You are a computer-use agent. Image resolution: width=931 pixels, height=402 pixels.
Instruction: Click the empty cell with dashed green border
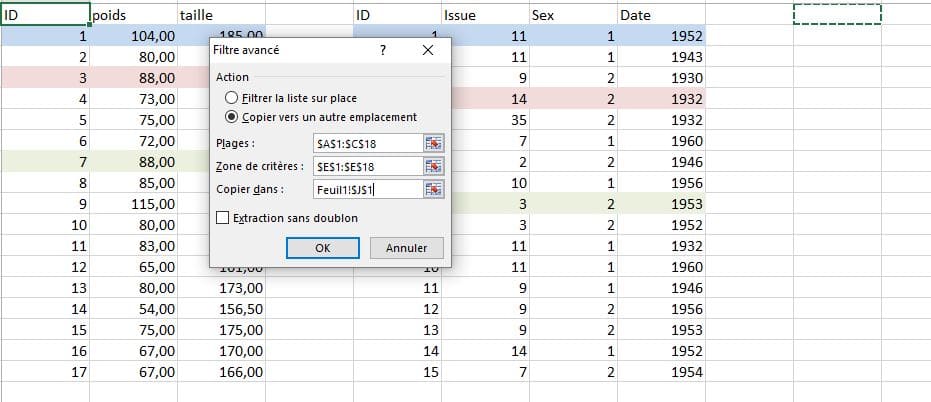point(837,14)
